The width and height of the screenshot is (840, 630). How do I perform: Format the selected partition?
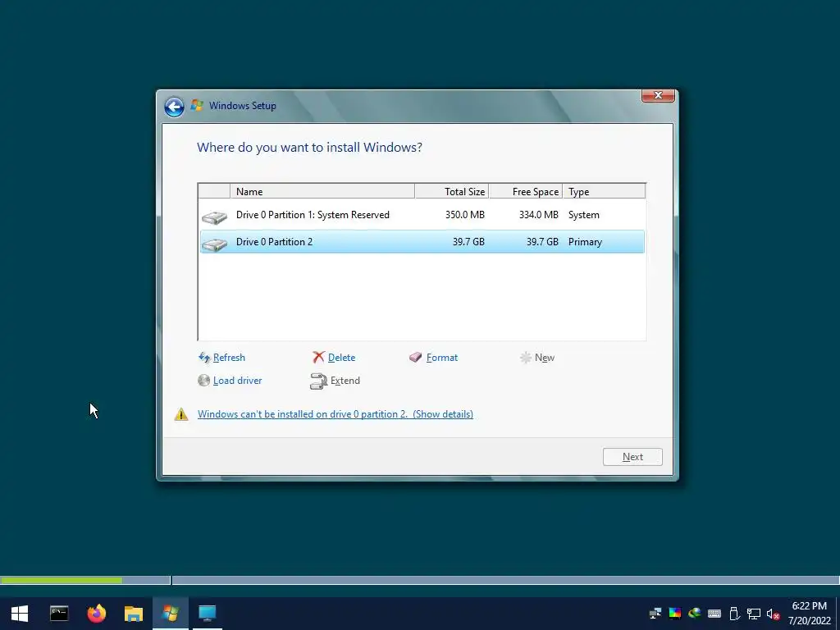pyautogui.click(x=442, y=358)
